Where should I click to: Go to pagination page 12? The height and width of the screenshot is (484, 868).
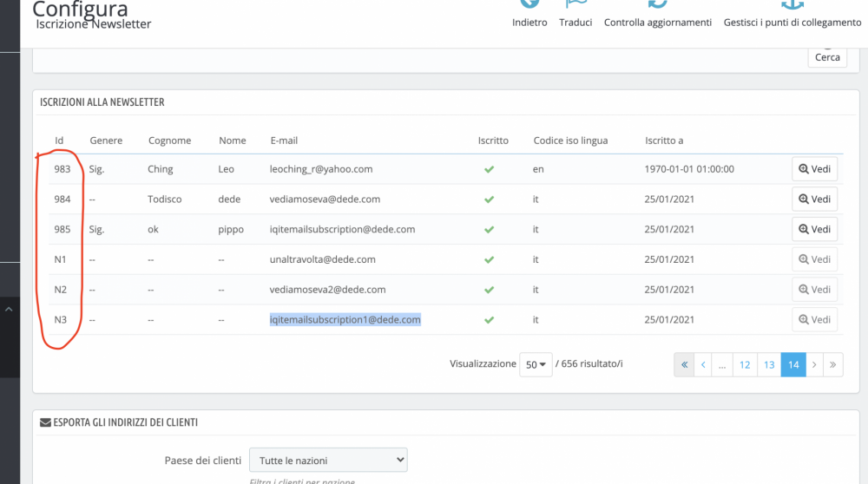coord(745,365)
